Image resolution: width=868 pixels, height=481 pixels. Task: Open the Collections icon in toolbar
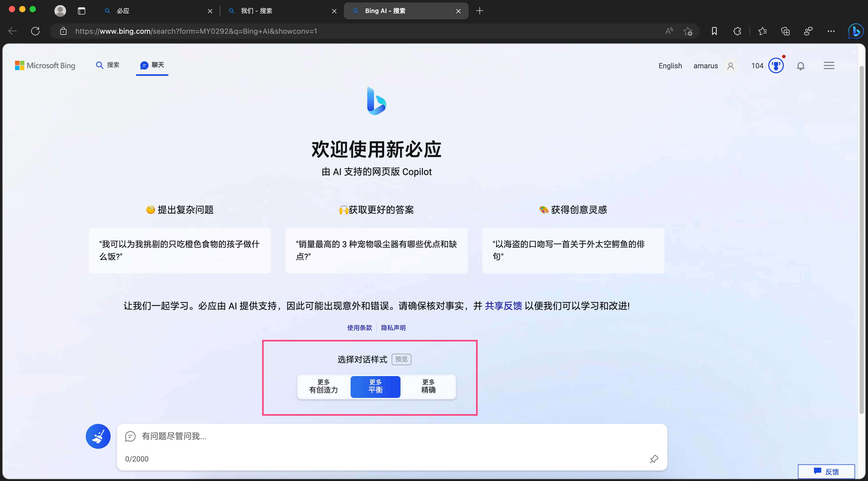(x=785, y=31)
